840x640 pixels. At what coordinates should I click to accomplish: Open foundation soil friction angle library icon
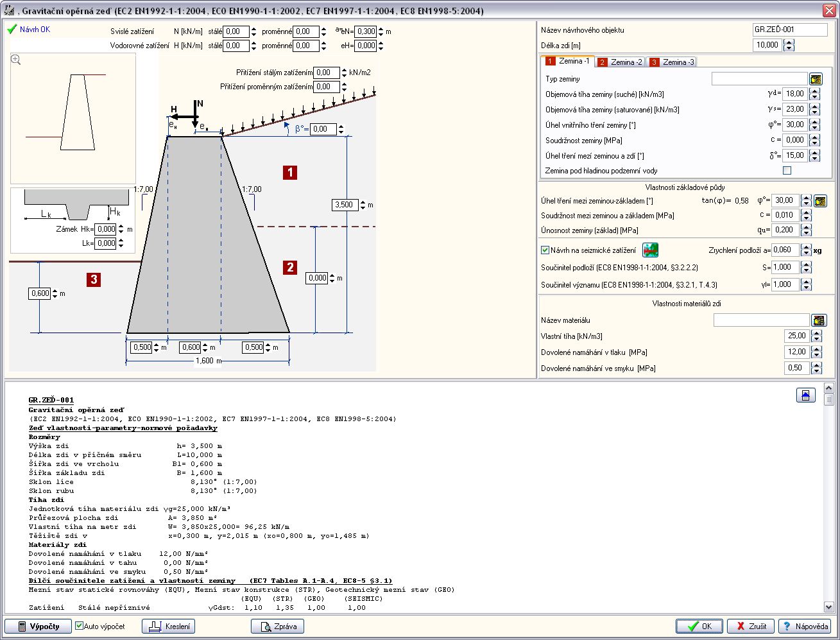coord(820,201)
